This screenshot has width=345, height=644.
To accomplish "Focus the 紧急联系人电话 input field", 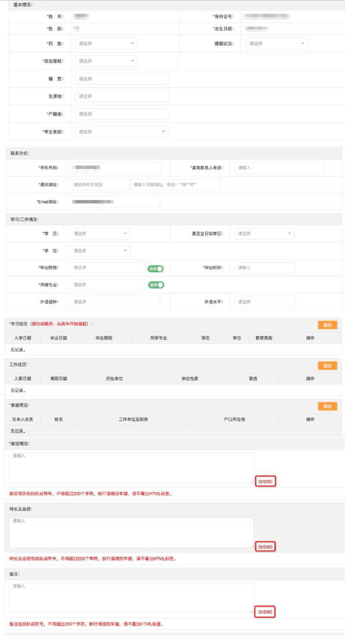I will pos(279,168).
